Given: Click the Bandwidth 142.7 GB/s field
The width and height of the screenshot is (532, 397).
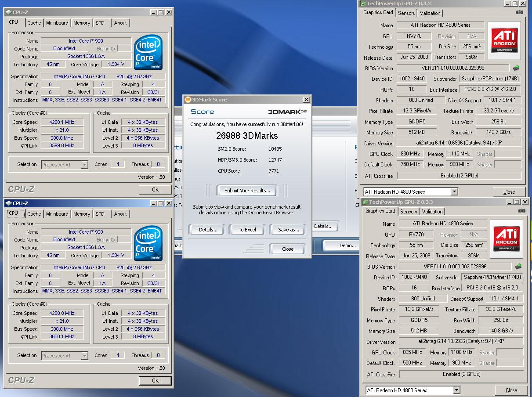Looking at the screenshot, I should [x=498, y=132].
